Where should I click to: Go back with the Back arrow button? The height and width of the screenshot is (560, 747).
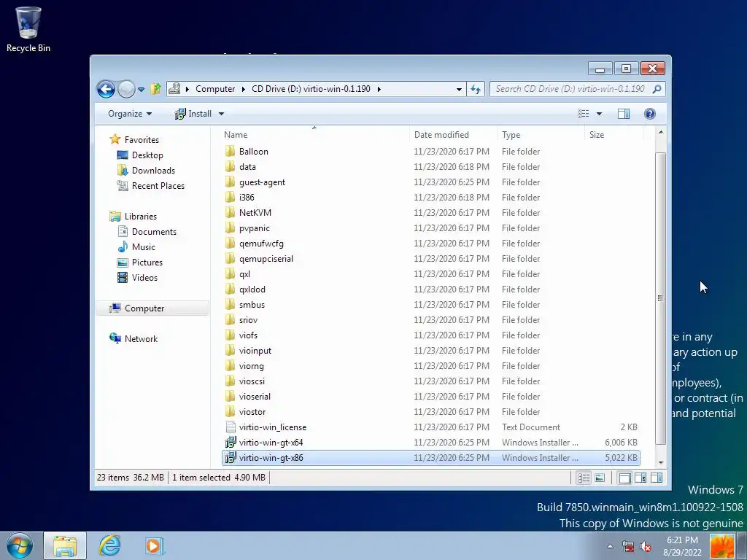(x=106, y=89)
